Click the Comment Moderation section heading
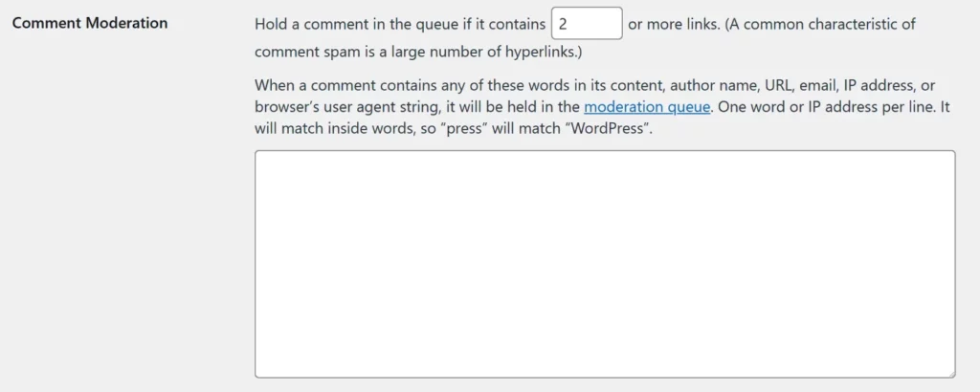 tap(90, 23)
